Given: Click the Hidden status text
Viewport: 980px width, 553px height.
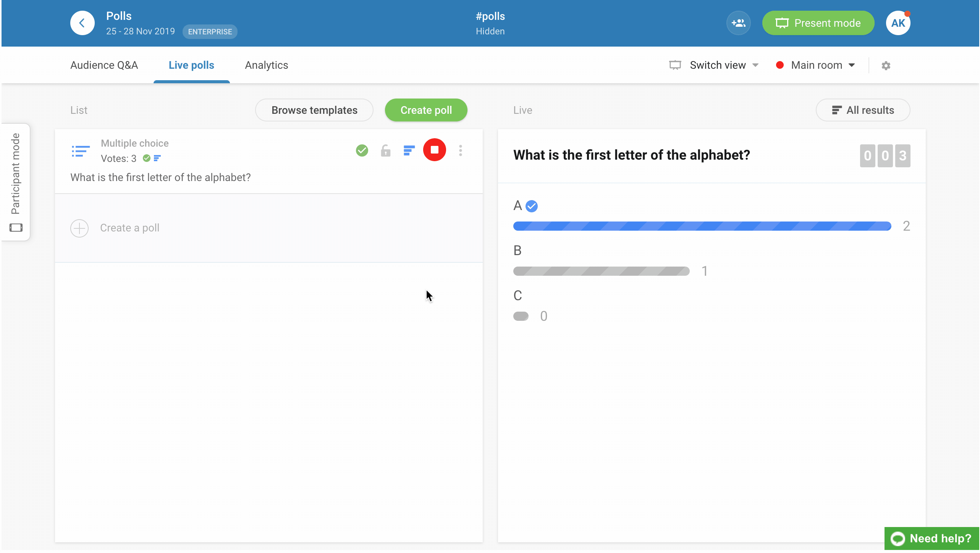Looking at the screenshot, I should (490, 31).
